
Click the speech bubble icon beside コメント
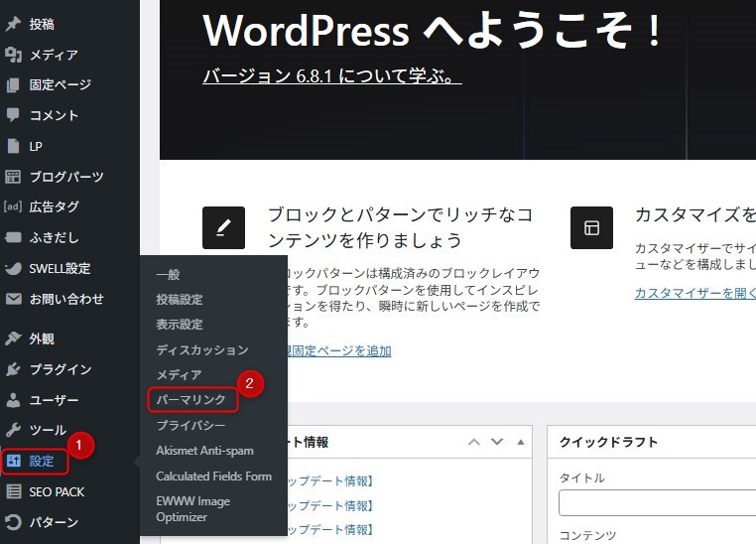point(13,115)
